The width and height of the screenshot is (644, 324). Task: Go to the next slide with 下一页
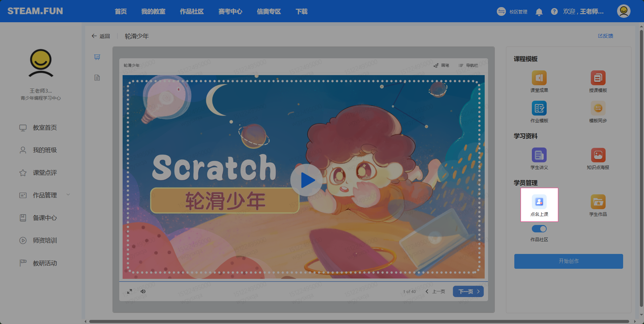point(468,291)
